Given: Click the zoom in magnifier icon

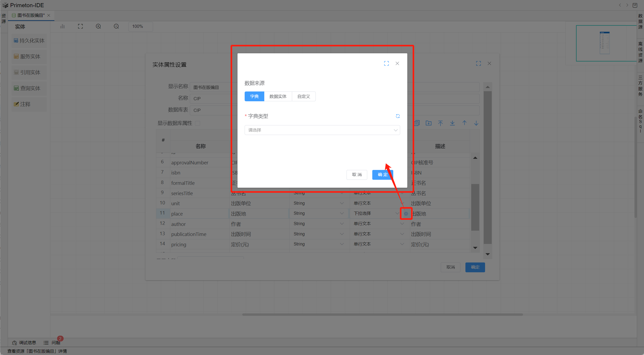Looking at the screenshot, I should pos(98,26).
